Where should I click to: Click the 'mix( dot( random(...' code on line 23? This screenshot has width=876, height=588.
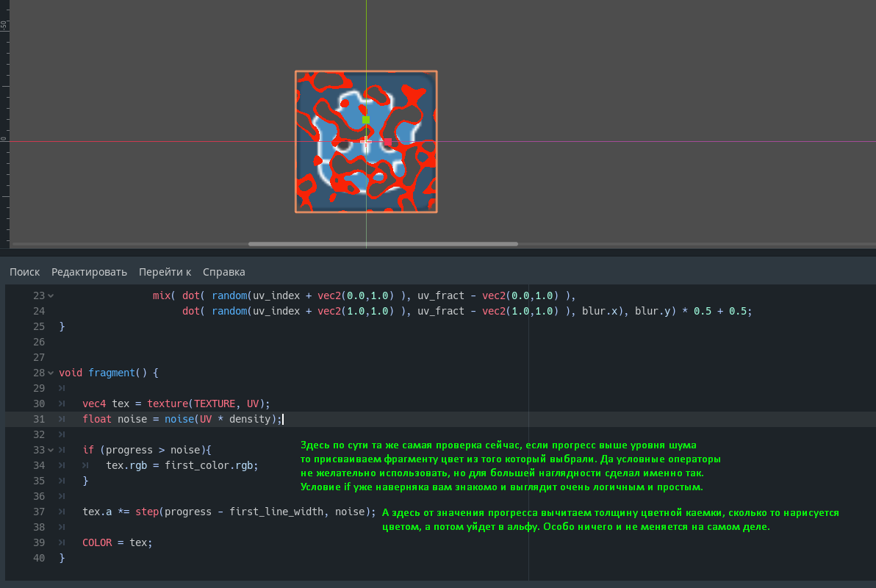[x=365, y=295]
